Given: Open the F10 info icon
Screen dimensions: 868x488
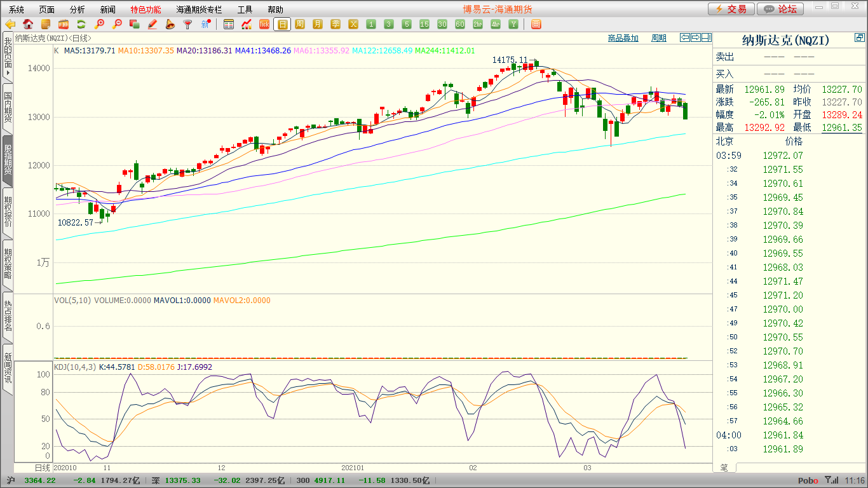Looking at the screenshot, I should tap(64, 24).
